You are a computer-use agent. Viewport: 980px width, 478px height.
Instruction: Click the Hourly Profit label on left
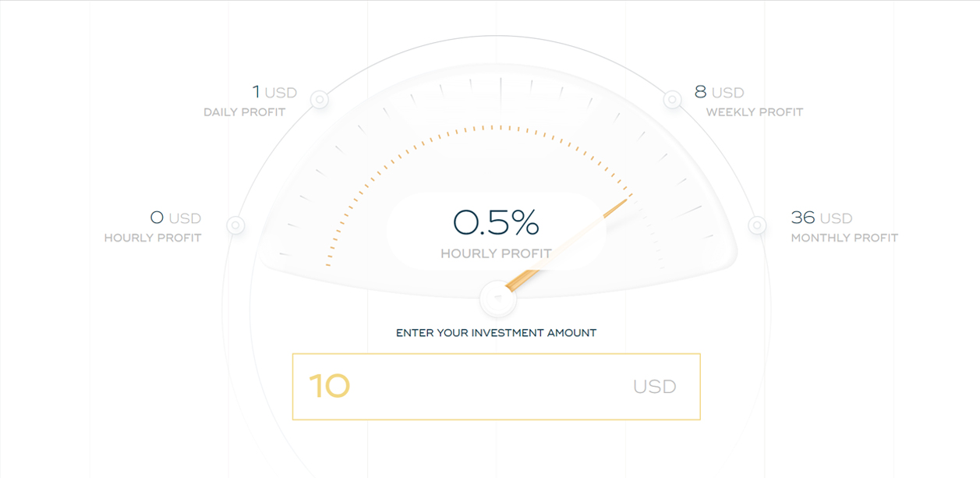click(153, 238)
